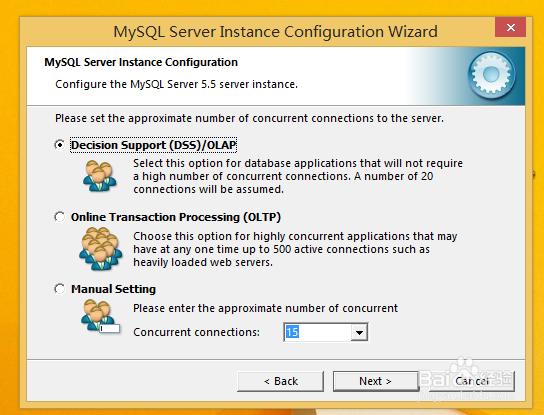Click the window title 'MySQL Server Instance Configuration Wizard'
Viewport: 544px width, 415px height.
tap(275, 32)
